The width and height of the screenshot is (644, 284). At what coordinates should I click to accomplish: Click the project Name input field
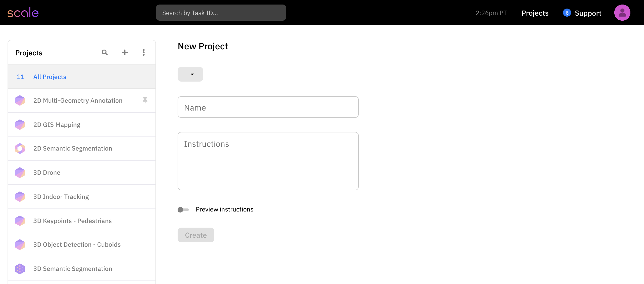268,107
